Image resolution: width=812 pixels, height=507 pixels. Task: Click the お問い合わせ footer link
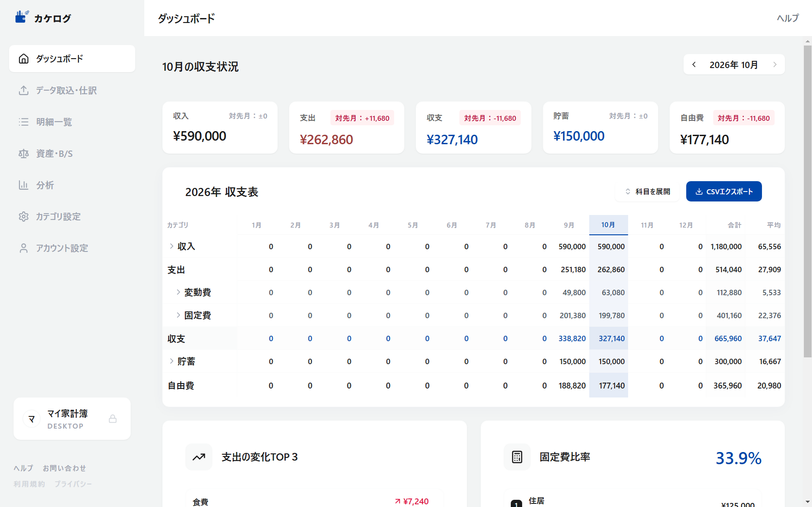tap(64, 468)
